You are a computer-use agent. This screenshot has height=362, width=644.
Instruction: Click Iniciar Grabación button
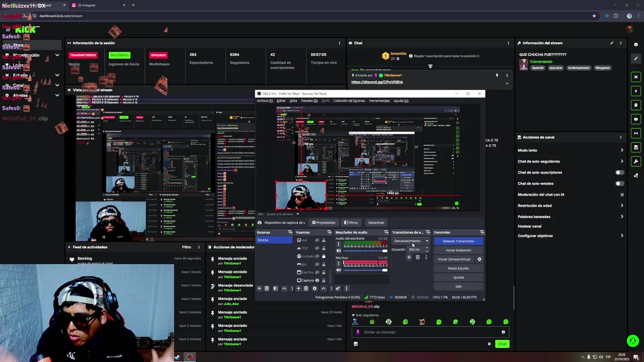458,250
